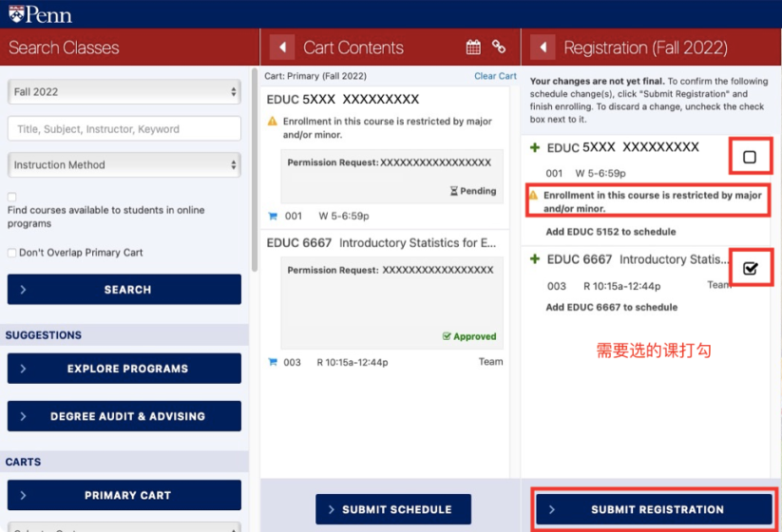782x532 pixels.
Task: Enable Don't Overlap Primary Cart checkbox
Action: [x=12, y=253]
